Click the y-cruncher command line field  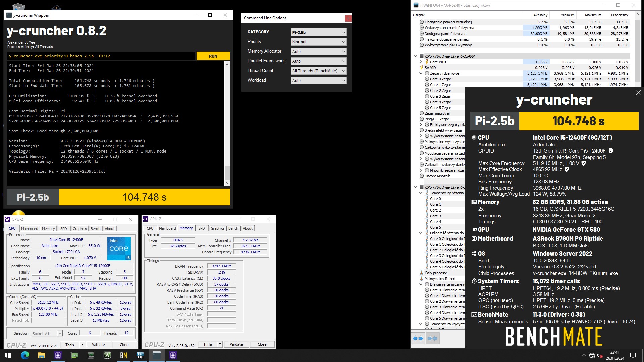101,56
